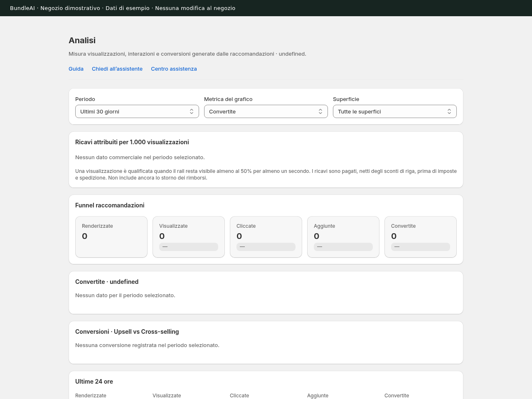The width and height of the screenshot is (532, 399).
Task: Click the Aggiunte card rate bar
Action: [x=343, y=247]
